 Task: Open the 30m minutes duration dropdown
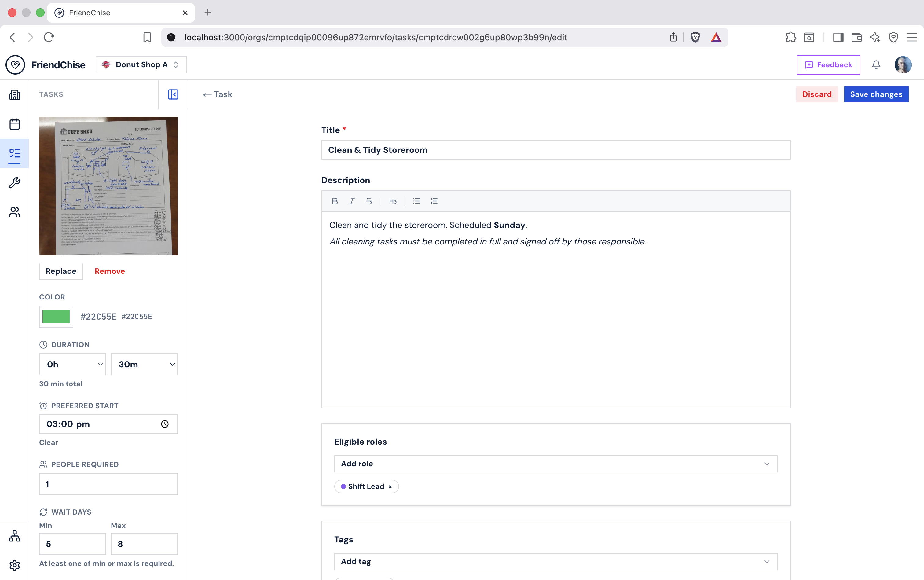144,364
